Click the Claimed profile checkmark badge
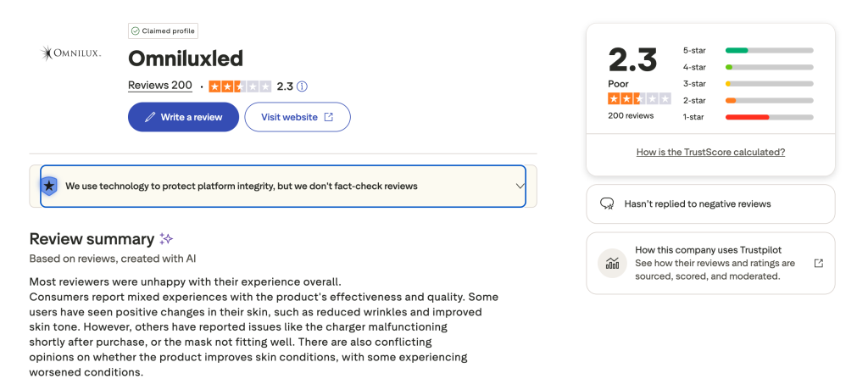Image resolution: width=868 pixels, height=390 pixels. (136, 31)
